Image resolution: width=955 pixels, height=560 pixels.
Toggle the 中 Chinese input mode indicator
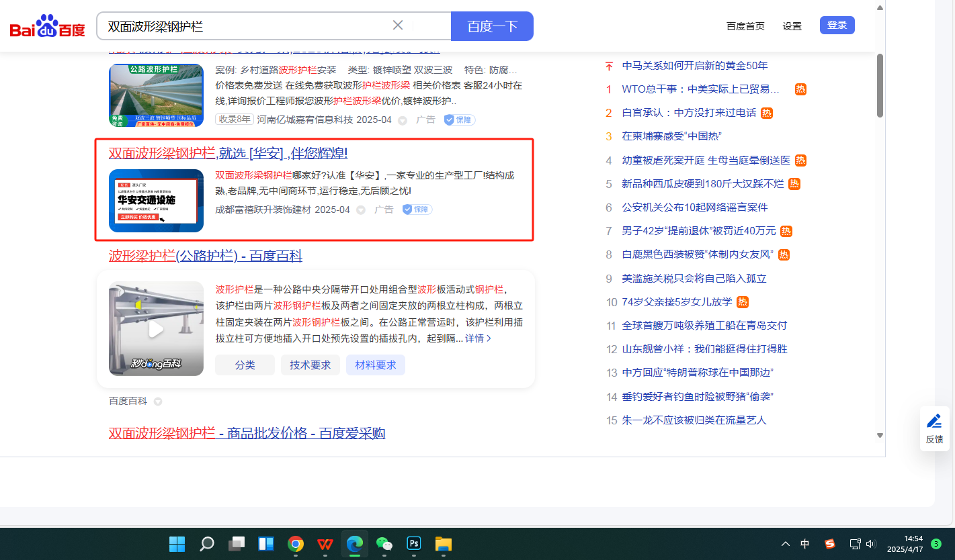click(x=805, y=544)
